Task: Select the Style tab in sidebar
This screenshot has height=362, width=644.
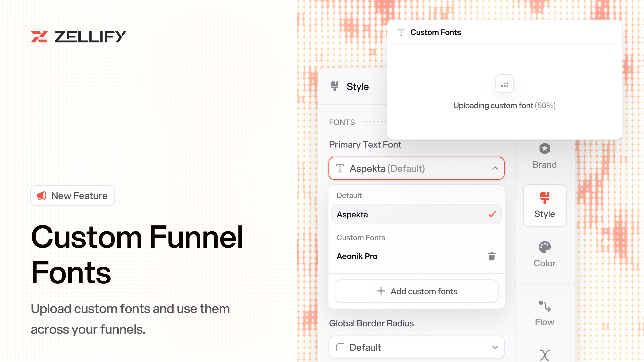Action: pyautogui.click(x=545, y=205)
